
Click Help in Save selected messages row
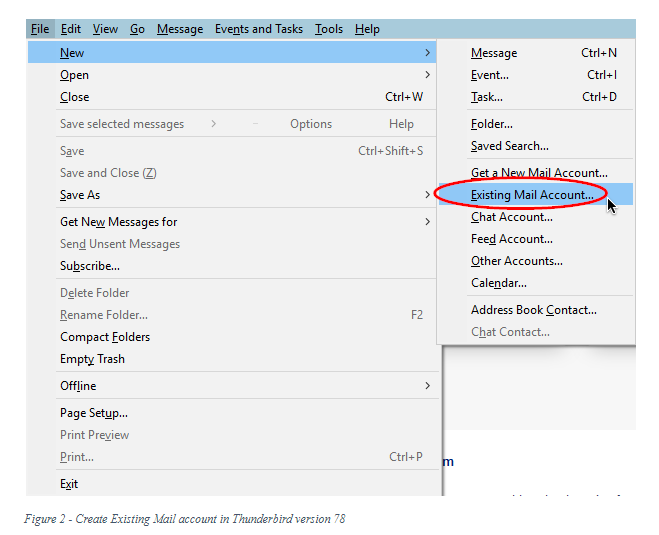click(x=401, y=124)
